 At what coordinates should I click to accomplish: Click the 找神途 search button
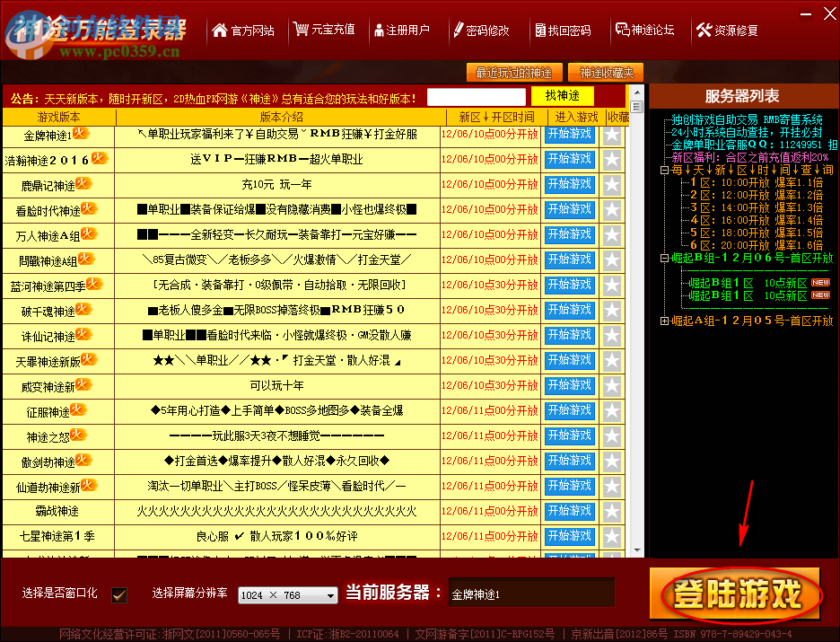[x=563, y=96]
